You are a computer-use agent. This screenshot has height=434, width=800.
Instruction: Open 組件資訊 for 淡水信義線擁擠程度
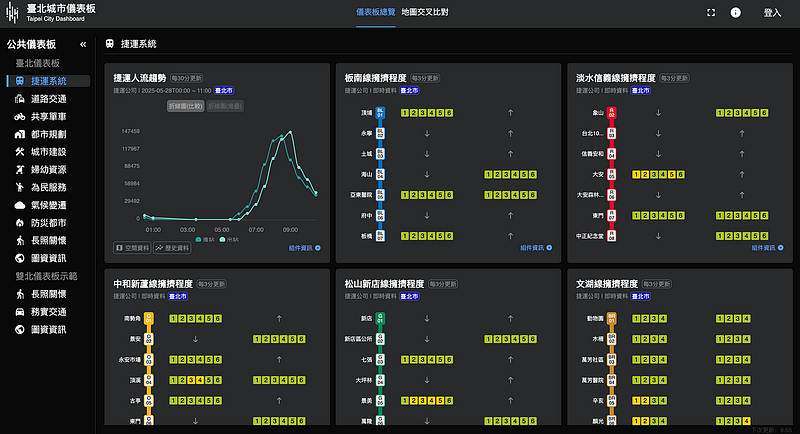[x=767, y=248]
